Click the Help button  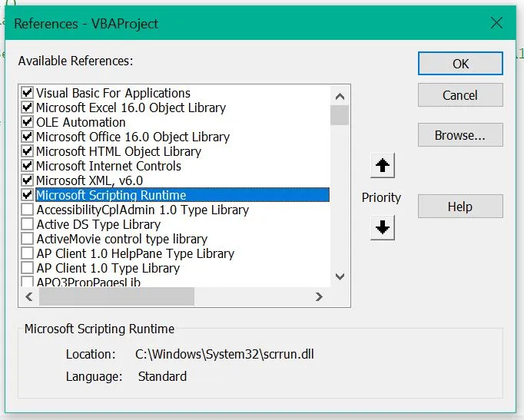[x=460, y=206]
